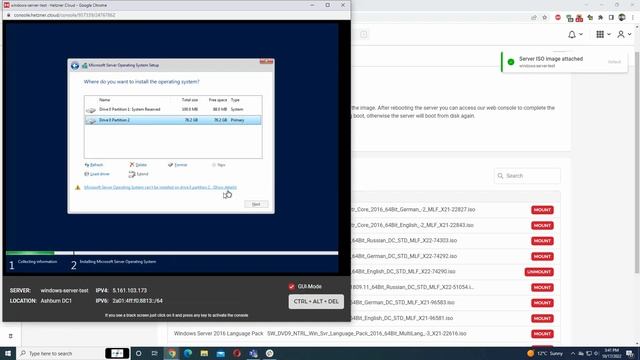Click the Chrome icon on taskbar
640x360 pixels.
click(172, 353)
